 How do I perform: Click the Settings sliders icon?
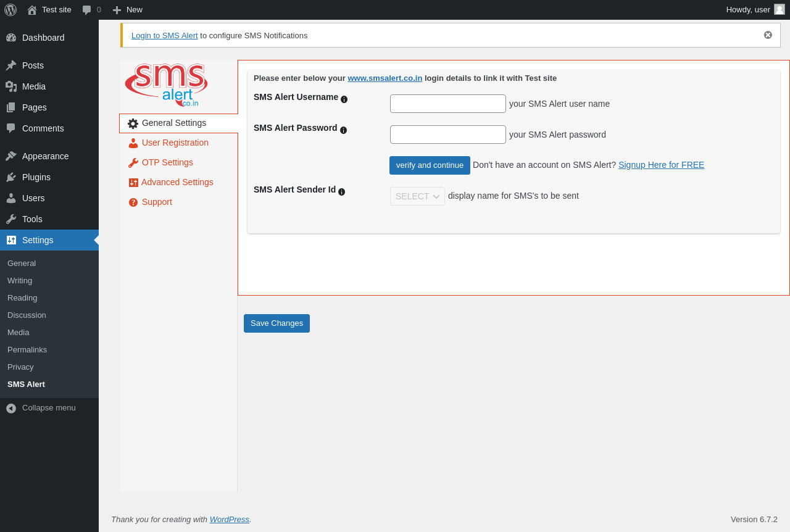(11, 240)
